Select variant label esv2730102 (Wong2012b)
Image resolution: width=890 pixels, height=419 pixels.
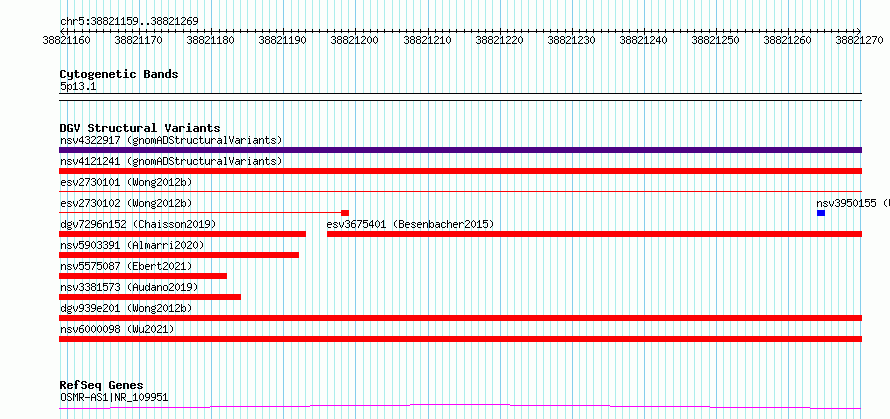tap(126, 203)
